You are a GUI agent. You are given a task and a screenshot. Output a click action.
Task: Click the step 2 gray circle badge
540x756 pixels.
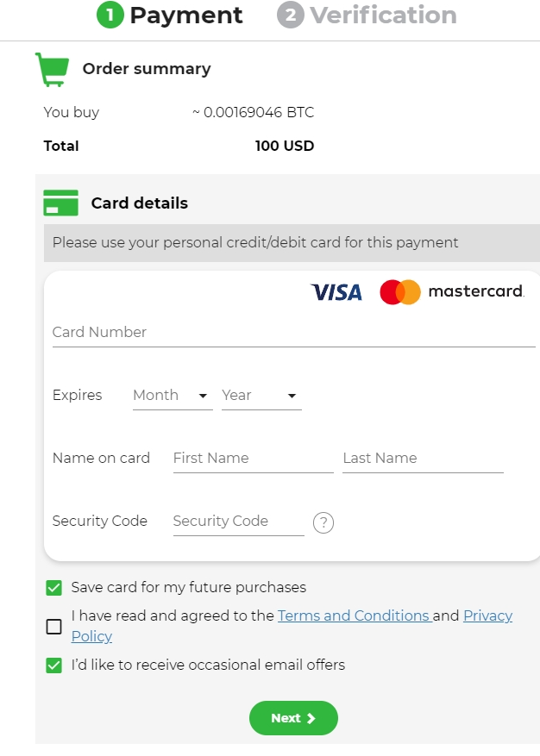[291, 15]
